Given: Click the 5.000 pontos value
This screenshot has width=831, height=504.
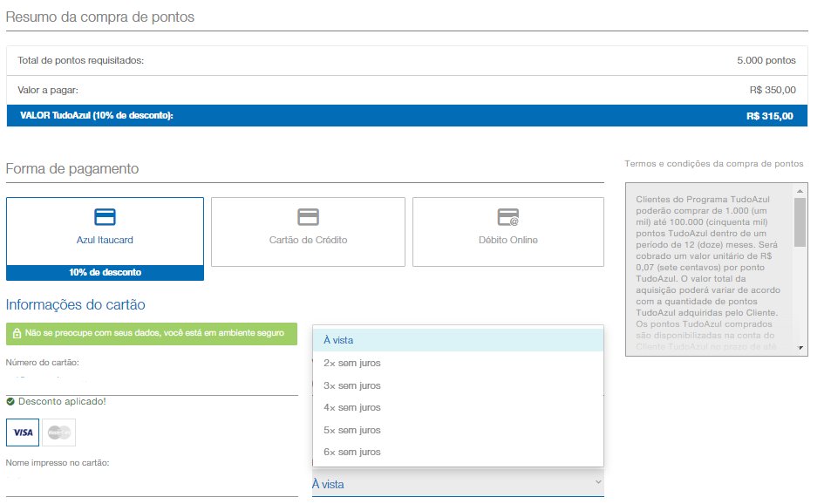Looking at the screenshot, I should [x=766, y=60].
